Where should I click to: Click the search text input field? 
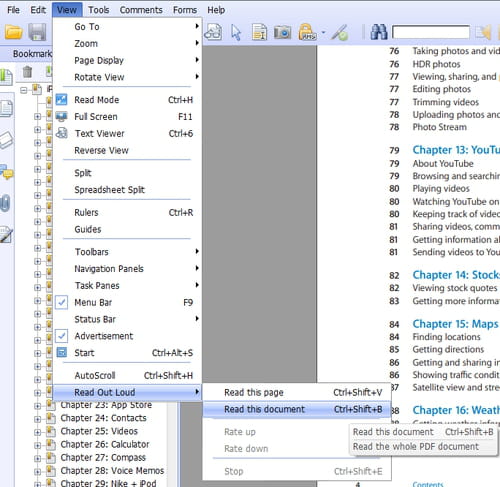431,32
